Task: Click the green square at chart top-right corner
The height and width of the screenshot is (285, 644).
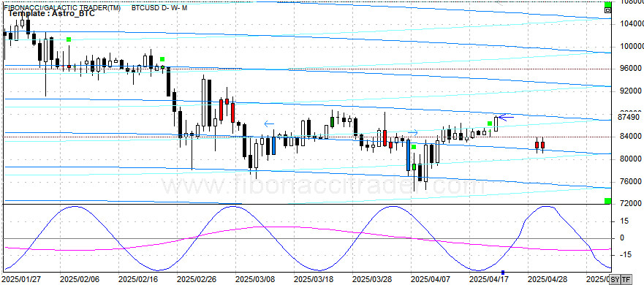Action: click(x=607, y=4)
